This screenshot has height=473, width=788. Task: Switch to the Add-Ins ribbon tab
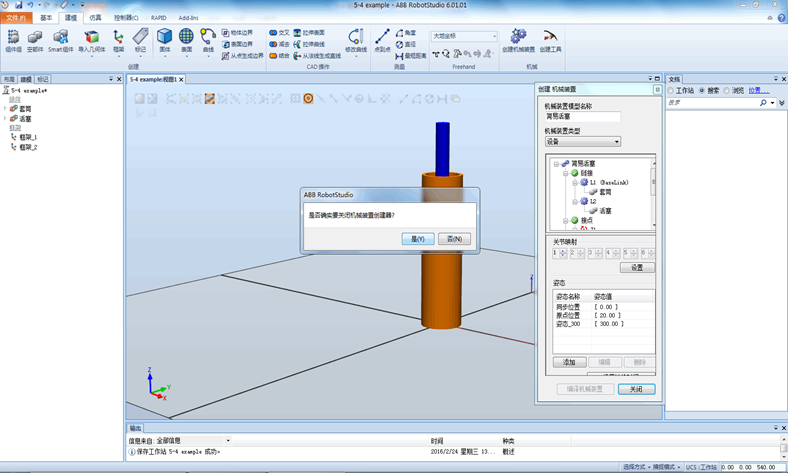click(x=188, y=18)
